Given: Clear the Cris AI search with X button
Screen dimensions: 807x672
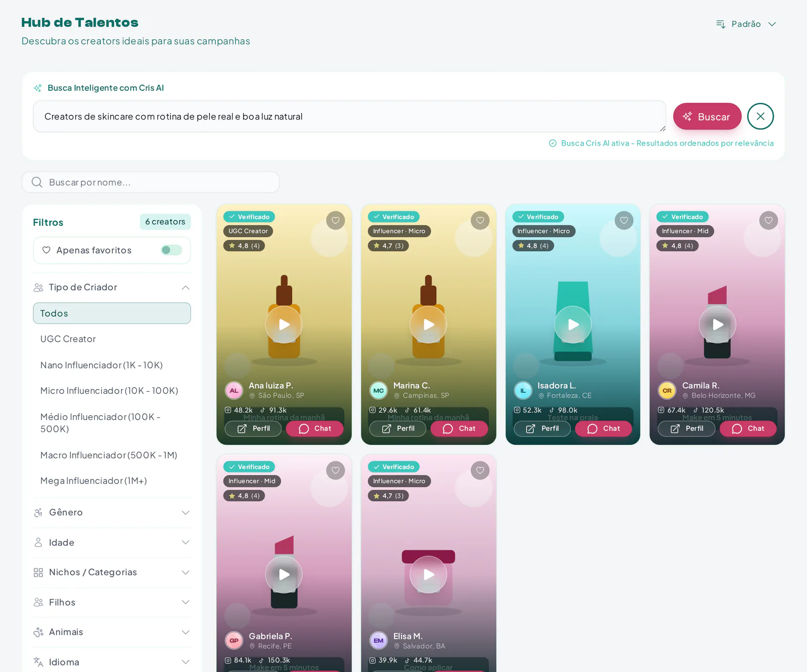Looking at the screenshot, I should [x=761, y=116].
